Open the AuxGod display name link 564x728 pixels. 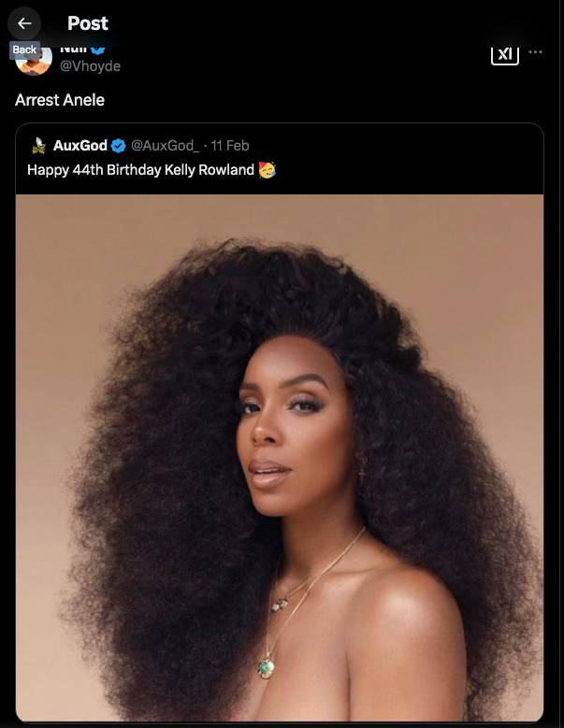(80, 146)
